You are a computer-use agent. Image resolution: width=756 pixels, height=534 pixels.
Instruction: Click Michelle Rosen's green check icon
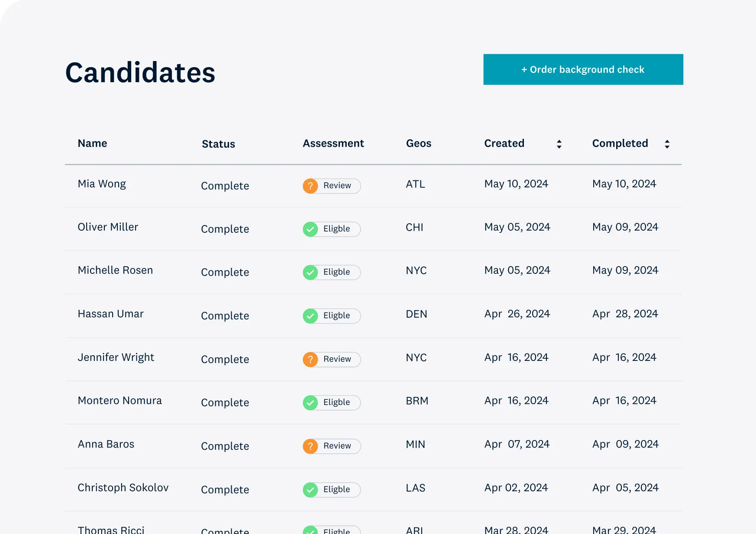pos(310,273)
